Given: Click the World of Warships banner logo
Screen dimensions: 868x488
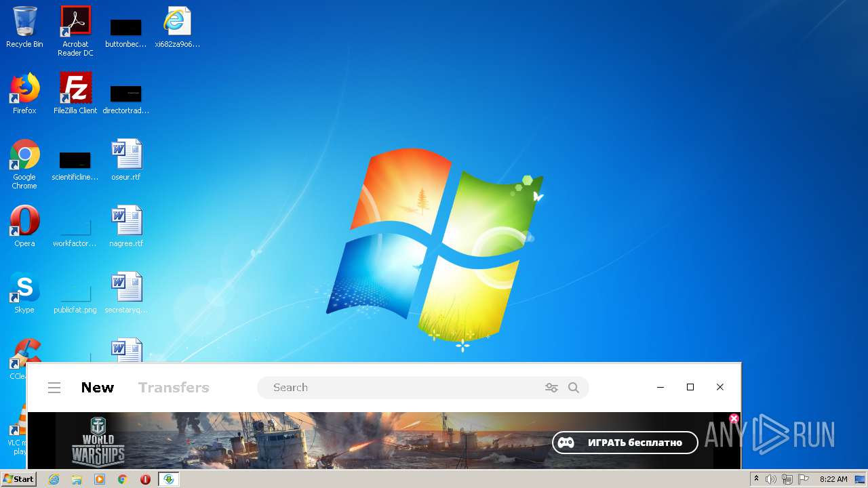Looking at the screenshot, I should click(x=98, y=441).
